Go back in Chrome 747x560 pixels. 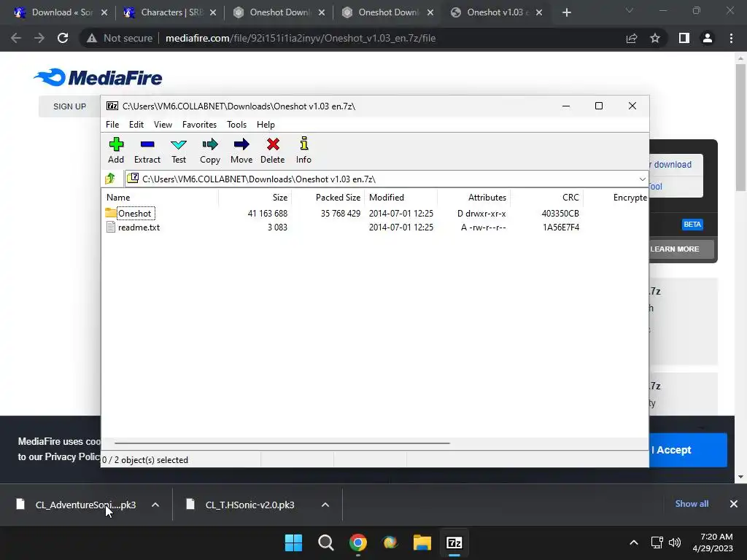[16, 38]
